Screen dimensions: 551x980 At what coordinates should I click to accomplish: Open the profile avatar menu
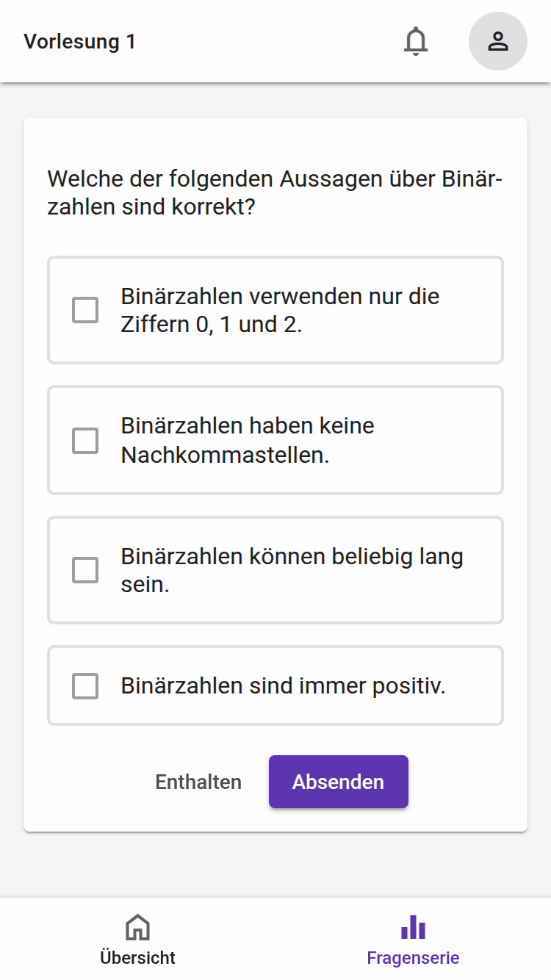click(497, 42)
